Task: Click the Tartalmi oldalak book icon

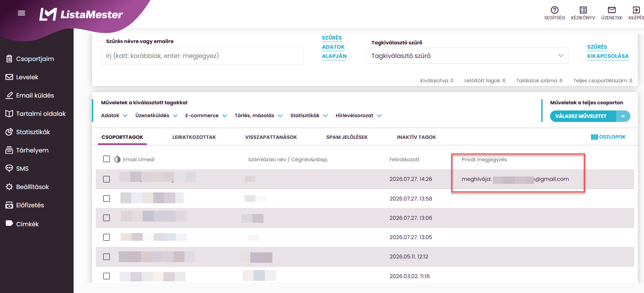Action: (x=9, y=113)
